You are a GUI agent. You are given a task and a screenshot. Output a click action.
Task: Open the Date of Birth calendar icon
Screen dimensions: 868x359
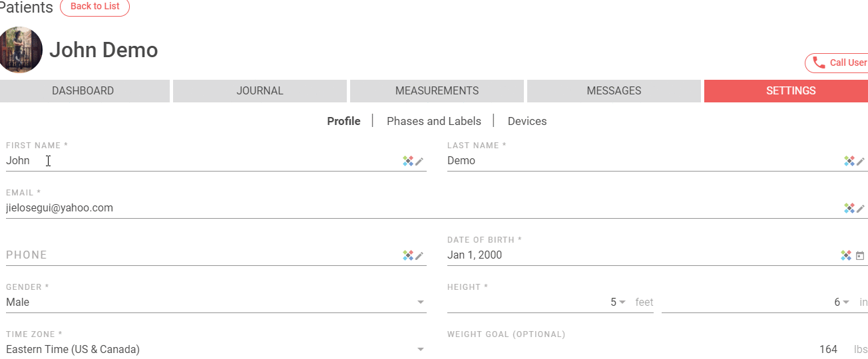tap(860, 255)
